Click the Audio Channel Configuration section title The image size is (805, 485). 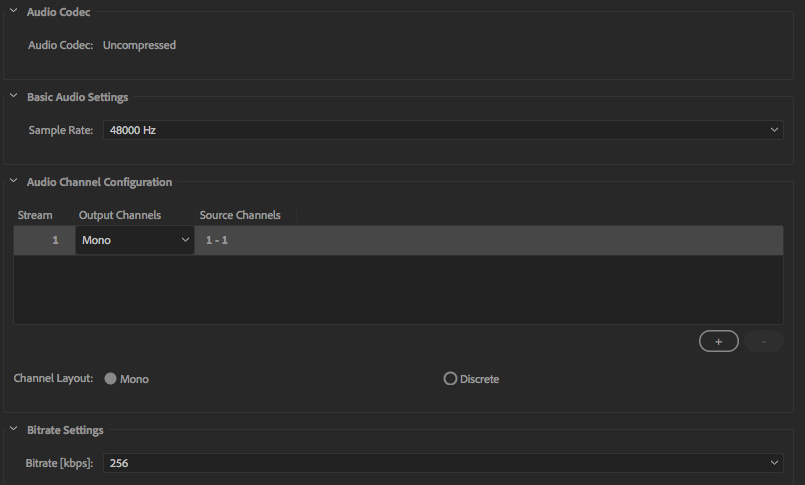tap(99, 182)
